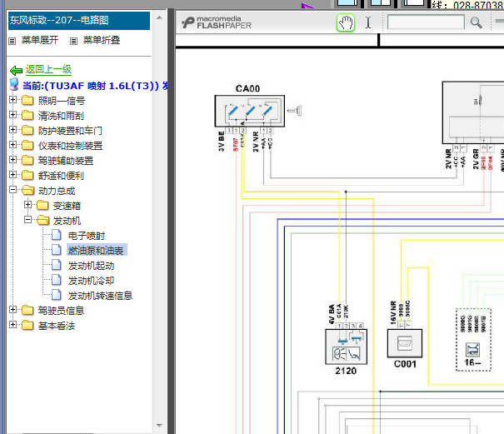Click the 菜单折叠 list icon
This screenshot has width=504, height=434.
[73, 41]
